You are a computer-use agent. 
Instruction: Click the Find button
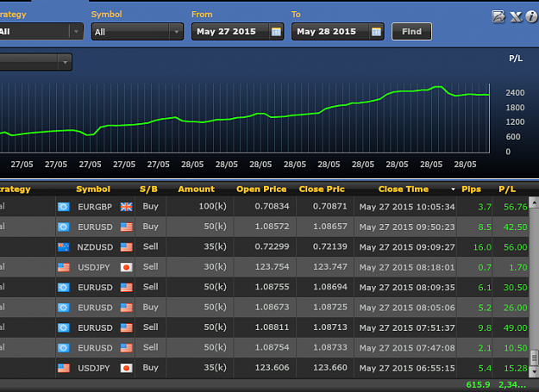point(411,32)
